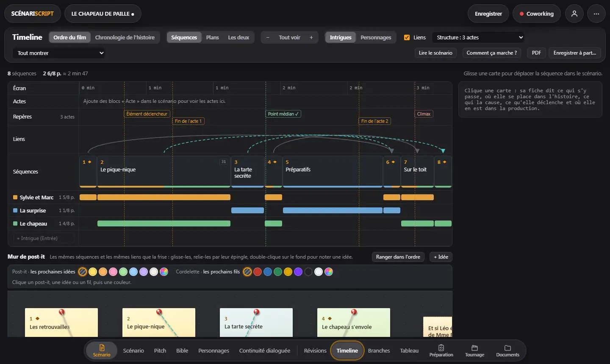The width and height of the screenshot is (610, 364).
Task: Click Lire le scénario button
Action: (435, 53)
